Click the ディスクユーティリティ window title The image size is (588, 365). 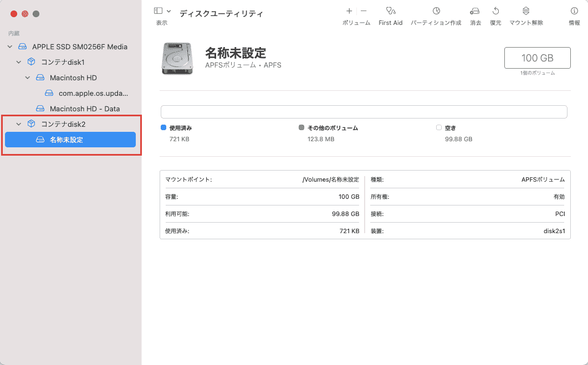tap(221, 14)
